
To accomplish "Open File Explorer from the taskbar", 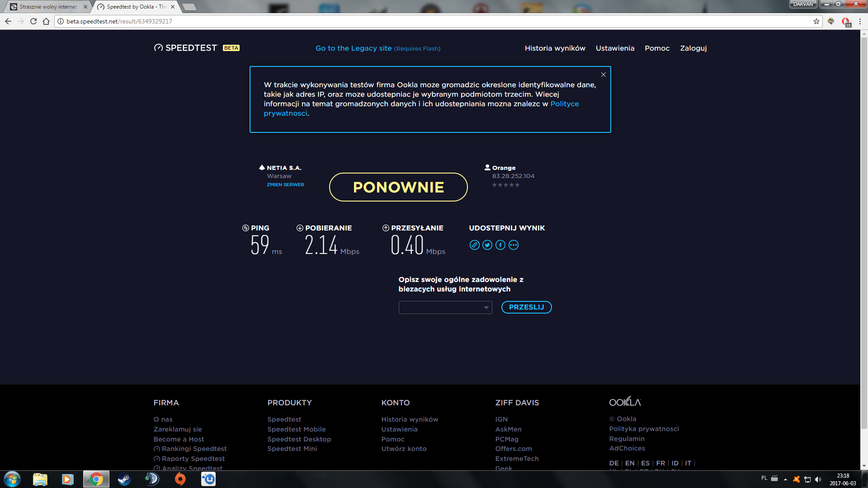I will (x=40, y=479).
